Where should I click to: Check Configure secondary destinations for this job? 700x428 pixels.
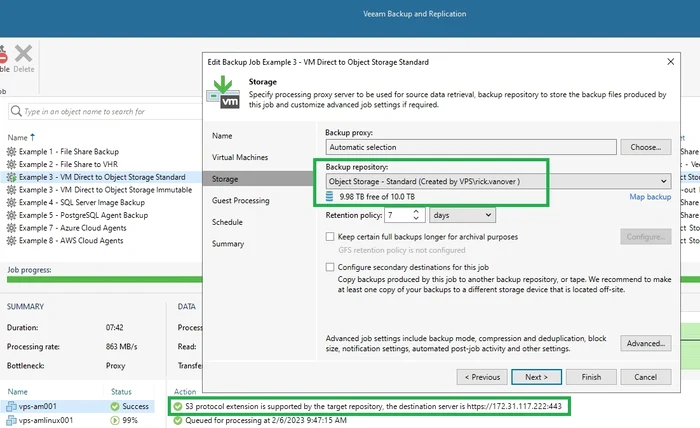coord(330,267)
